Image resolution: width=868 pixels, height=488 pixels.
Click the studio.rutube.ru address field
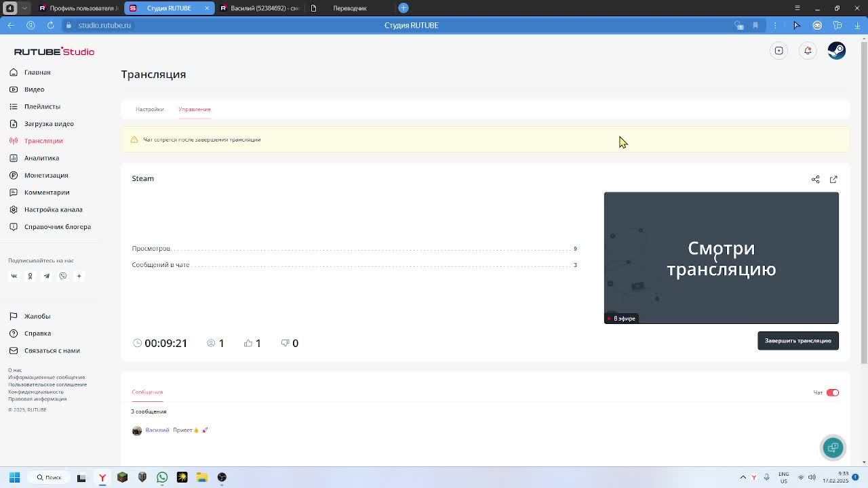[104, 25]
